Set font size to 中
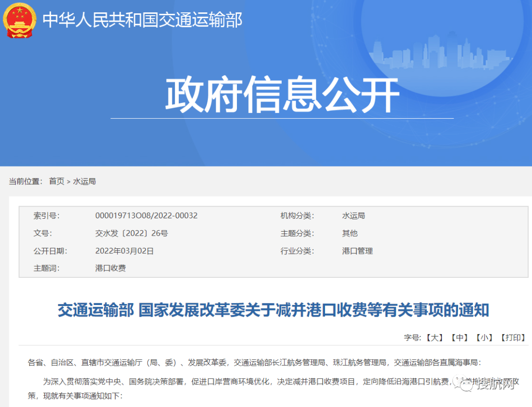Image resolution: width=532 pixels, height=407 pixels. [459, 338]
